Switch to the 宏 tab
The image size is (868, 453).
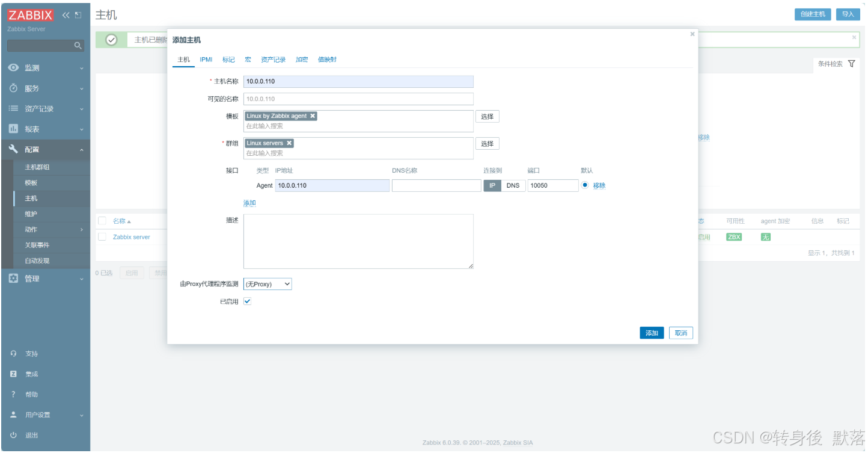(248, 60)
